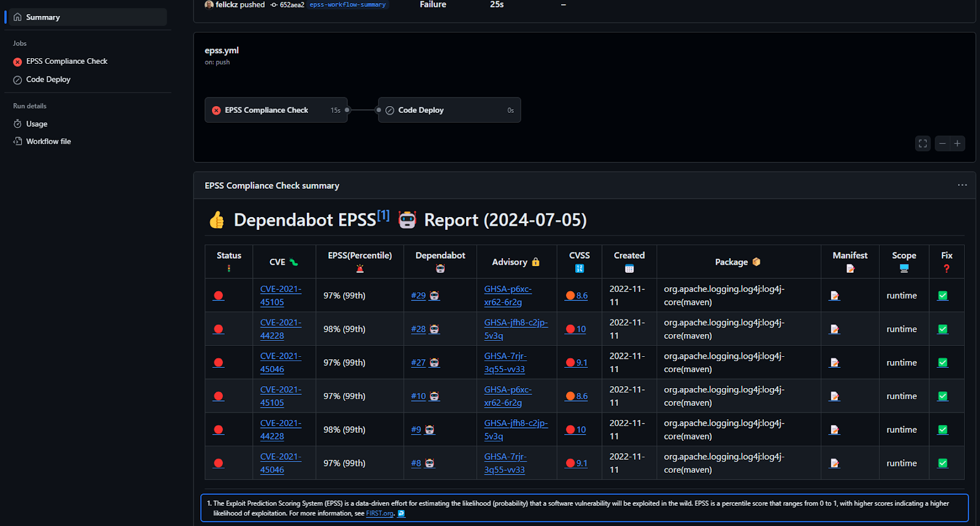Open manifest file icon in #10 row
The width and height of the screenshot is (980, 526).
coord(834,397)
